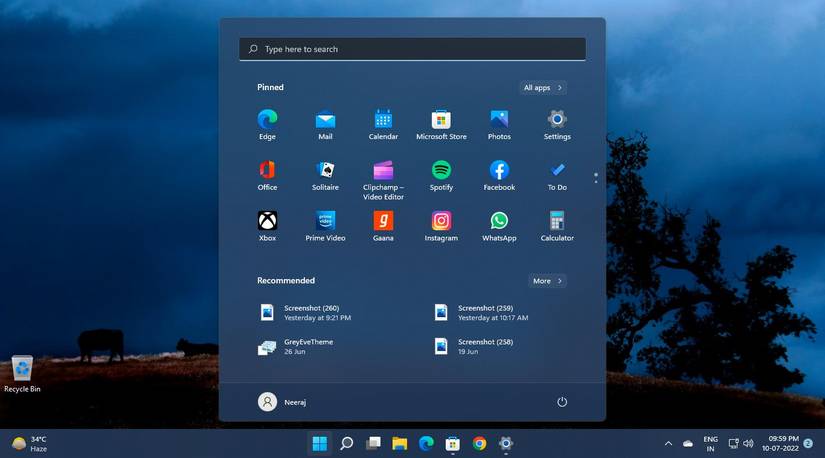The image size is (825, 458).
Task: Launch the Photos app
Action: (499, 125)
